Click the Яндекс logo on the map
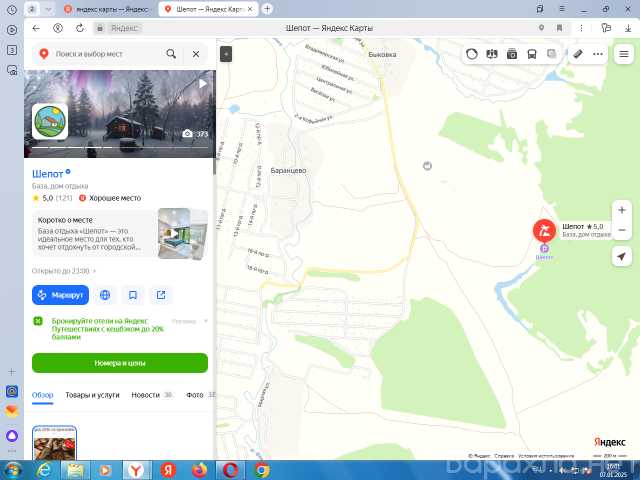This screenshot has height=480, width=640. click(610, 442)
